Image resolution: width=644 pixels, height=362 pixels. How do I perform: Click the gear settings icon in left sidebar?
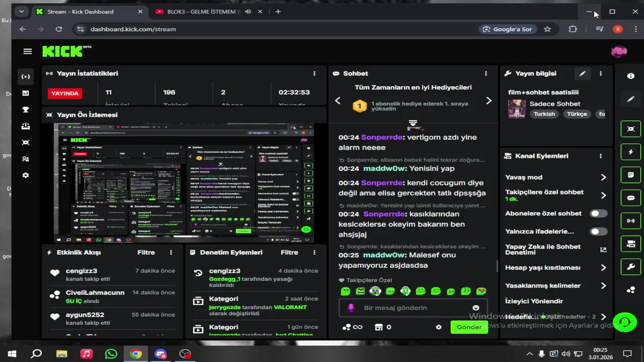pos(25,175)
